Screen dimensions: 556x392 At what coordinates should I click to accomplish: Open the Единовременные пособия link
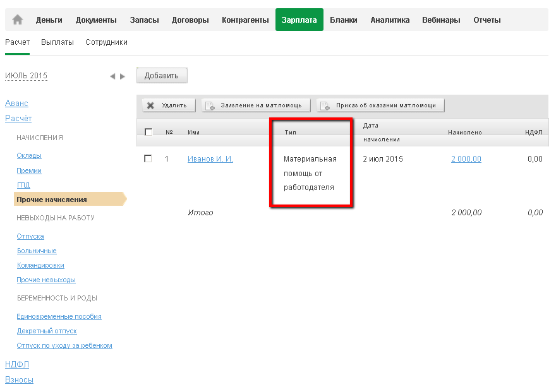coord(59,316)
